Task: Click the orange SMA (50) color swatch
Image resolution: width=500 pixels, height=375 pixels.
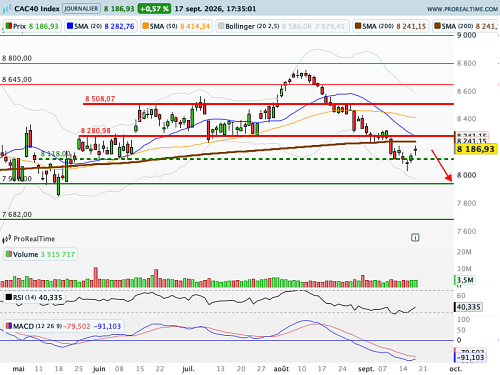Action: pyautogui.click(x=146, y=26)
